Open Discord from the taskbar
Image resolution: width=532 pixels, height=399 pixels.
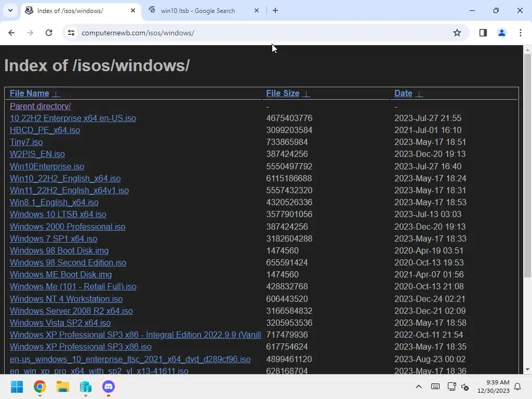(109, 387)
